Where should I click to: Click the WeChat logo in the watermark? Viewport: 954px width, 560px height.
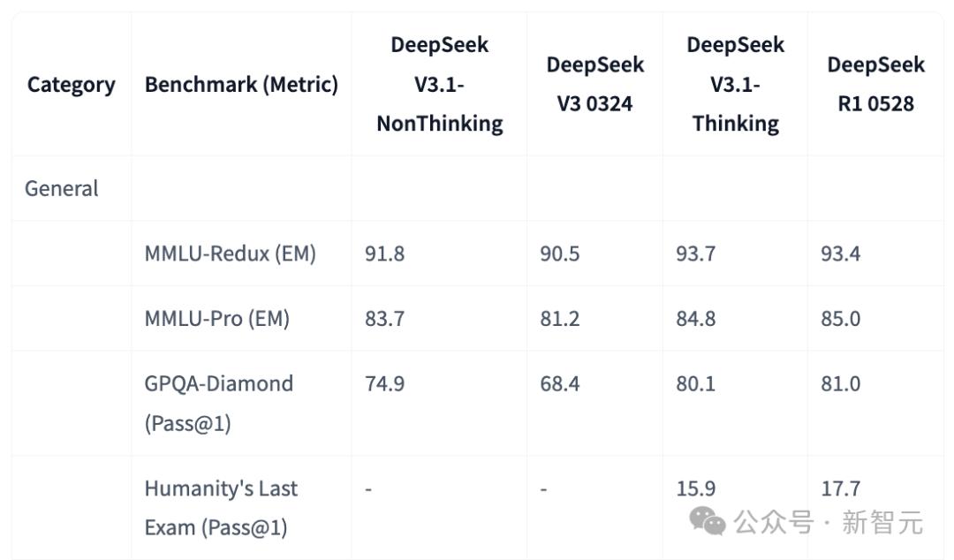(708, 521)
